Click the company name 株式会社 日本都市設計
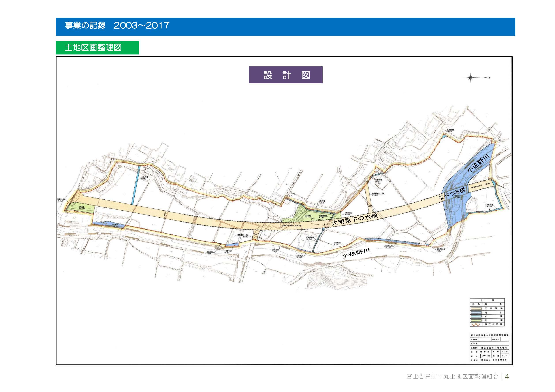Image resolution: width=555 pixels, height=392 pixels. 494,360
